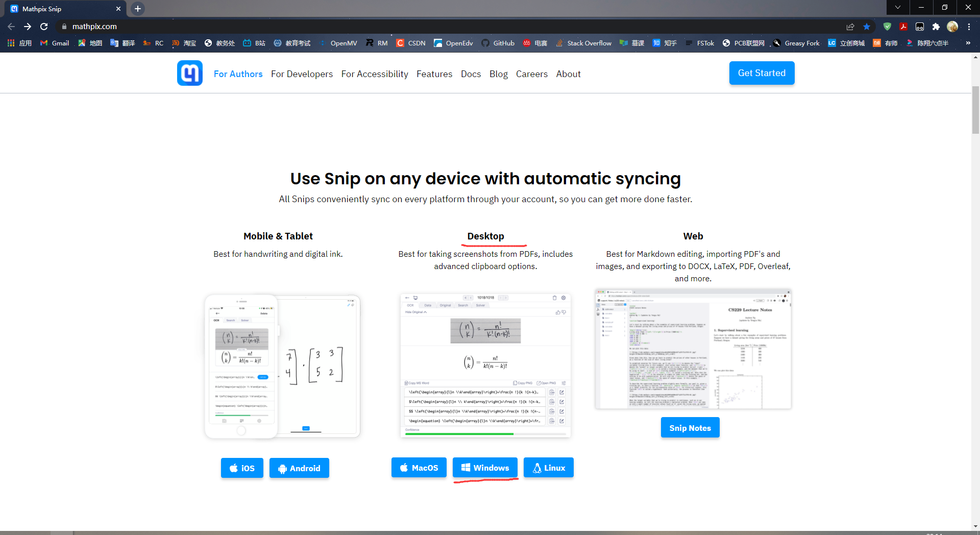This screenshot has height=535, width=980.
Task: Show more bookmarks with double chevron
Action: [968, 43]
